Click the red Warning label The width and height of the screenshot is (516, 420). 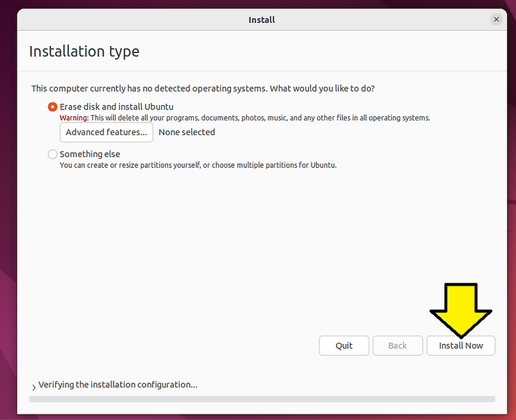(x=74, y=118)
